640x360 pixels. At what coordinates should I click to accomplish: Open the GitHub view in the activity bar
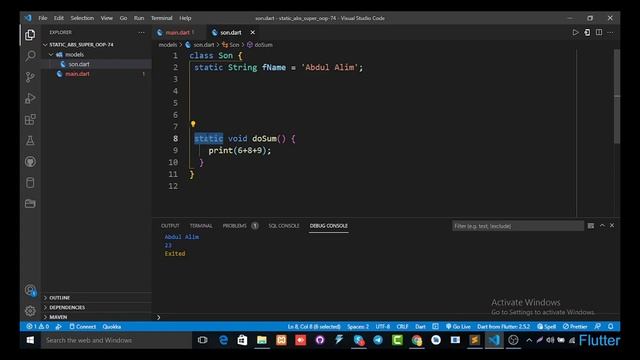point(30,162)
